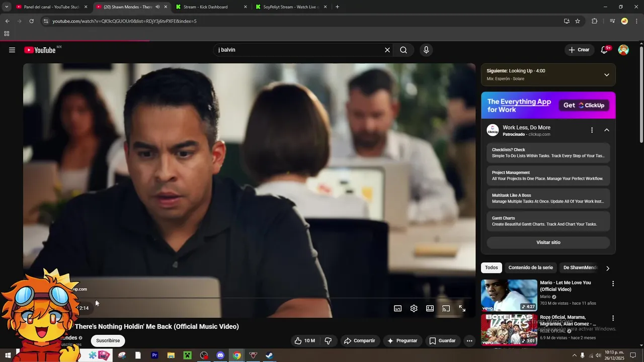Open the Chrome profile avatar

pos(624,21)
